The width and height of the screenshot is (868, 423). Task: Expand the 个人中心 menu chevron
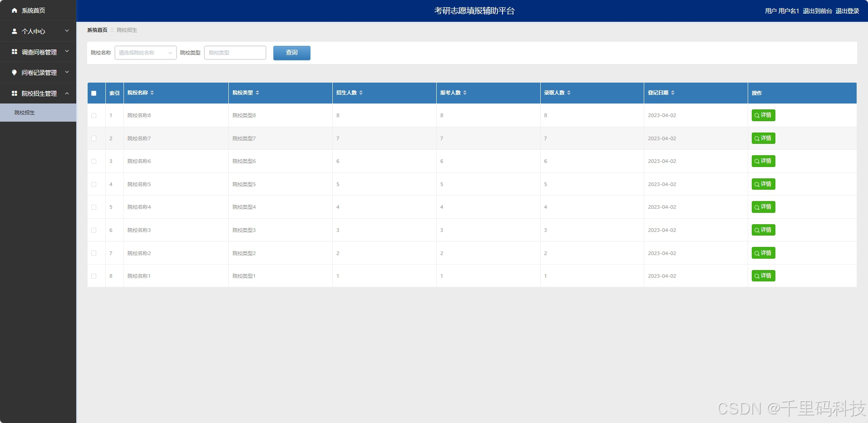pos(67,31)
